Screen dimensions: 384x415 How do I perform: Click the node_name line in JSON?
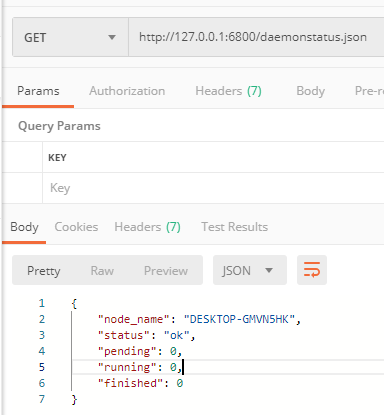point(199,319)
